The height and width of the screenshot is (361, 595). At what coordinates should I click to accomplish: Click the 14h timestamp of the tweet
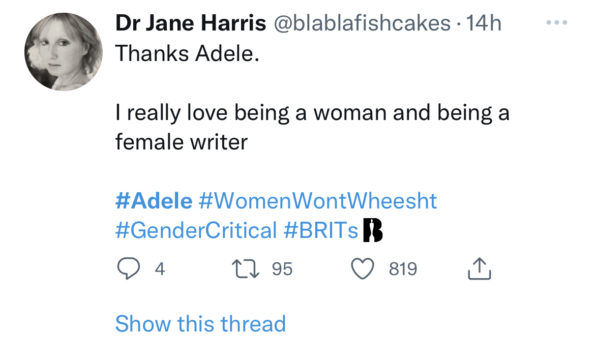(483, 23)
